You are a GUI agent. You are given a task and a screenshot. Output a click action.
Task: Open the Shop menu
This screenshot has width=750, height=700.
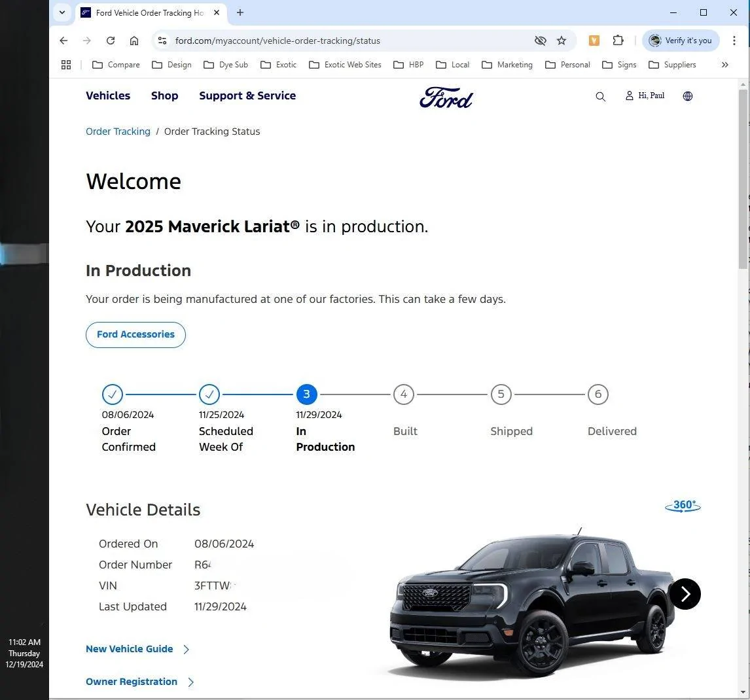click(x=164, y=96)
